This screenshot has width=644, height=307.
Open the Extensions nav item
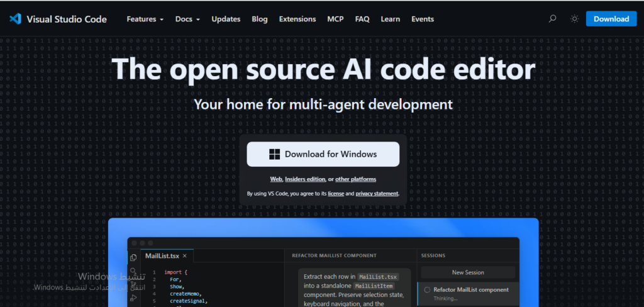tap(297, 19)
